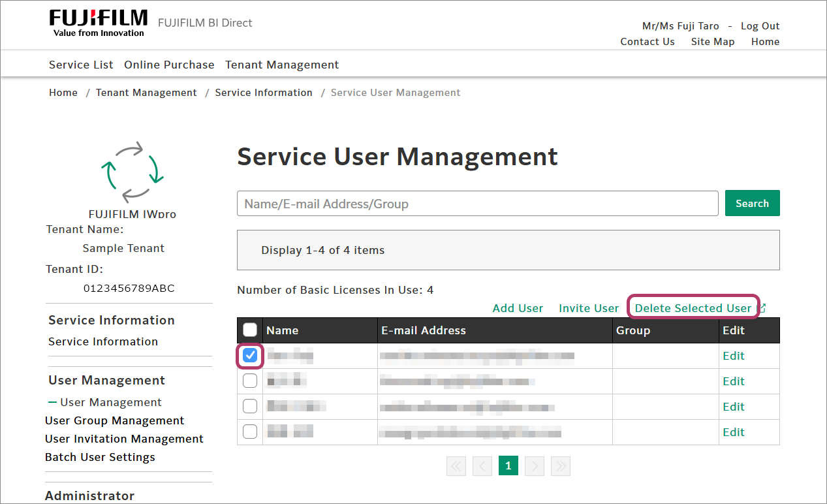The height and width of the screenshot is (504, 827).
Task: Jump to last page using double-right arrow
Action: (561, 465)
